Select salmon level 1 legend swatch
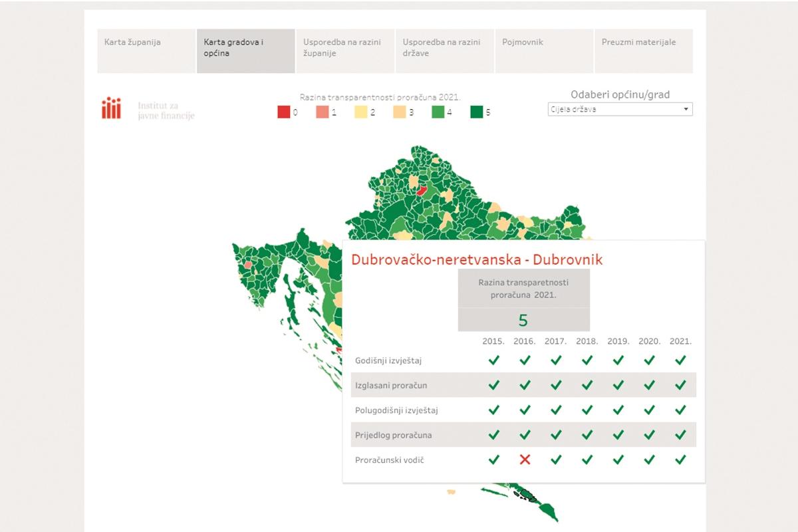This screenshot has width=798, height=532. [x=323, y=112]
